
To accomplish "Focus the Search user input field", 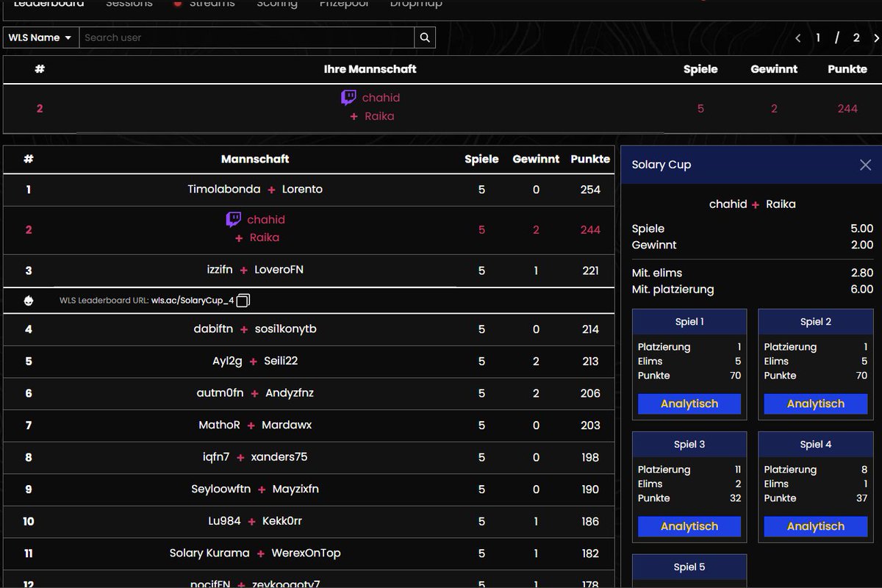I will 246,37.
